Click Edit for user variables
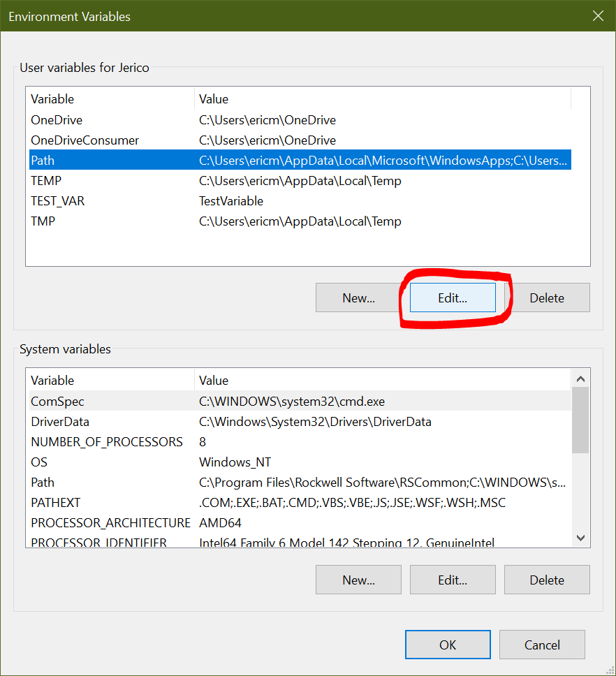This screenshot has width=616, height=676. point(453,298)
